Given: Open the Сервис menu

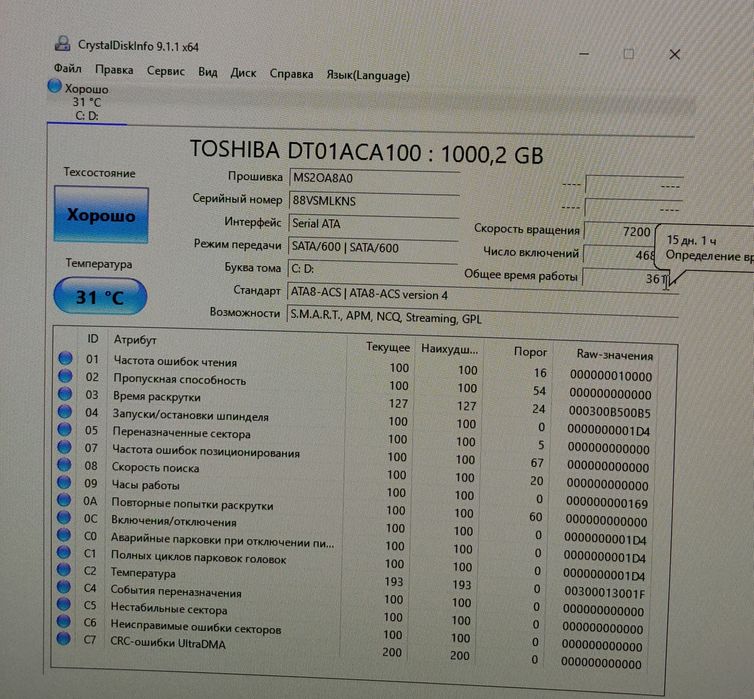Looking at the screenshot, I should [x=165, y=71].
